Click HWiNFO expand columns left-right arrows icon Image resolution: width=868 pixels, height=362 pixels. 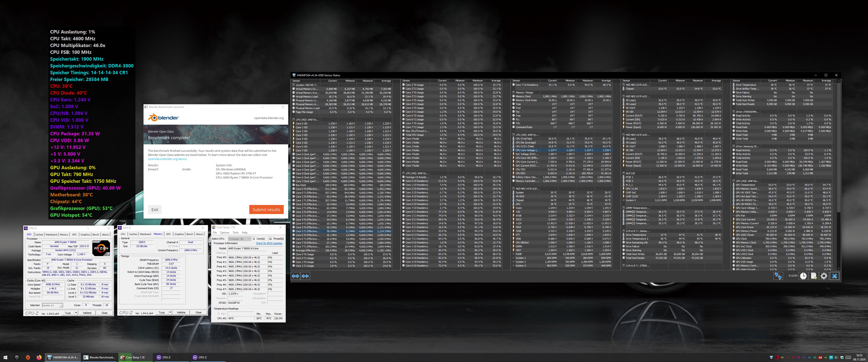(x=295, y=276)
